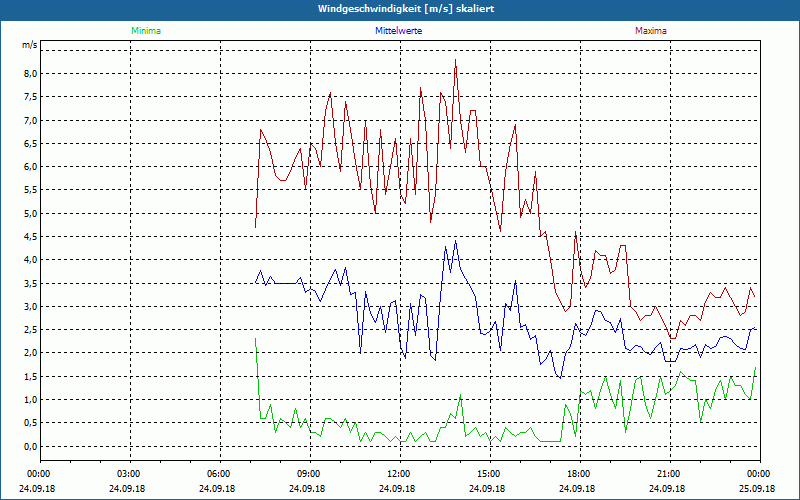Click the 09:00 time axis label
The width and height of the screenshot is (800, 500).
tap(307, 474)
